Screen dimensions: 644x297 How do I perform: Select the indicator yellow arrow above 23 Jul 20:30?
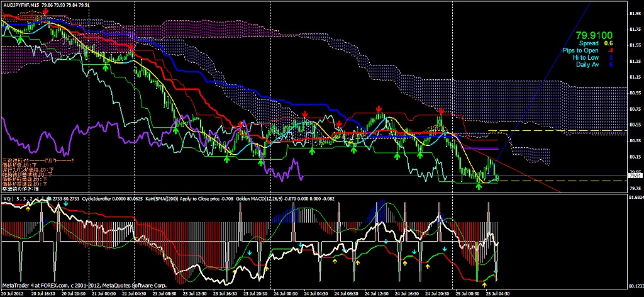[266, 269]
